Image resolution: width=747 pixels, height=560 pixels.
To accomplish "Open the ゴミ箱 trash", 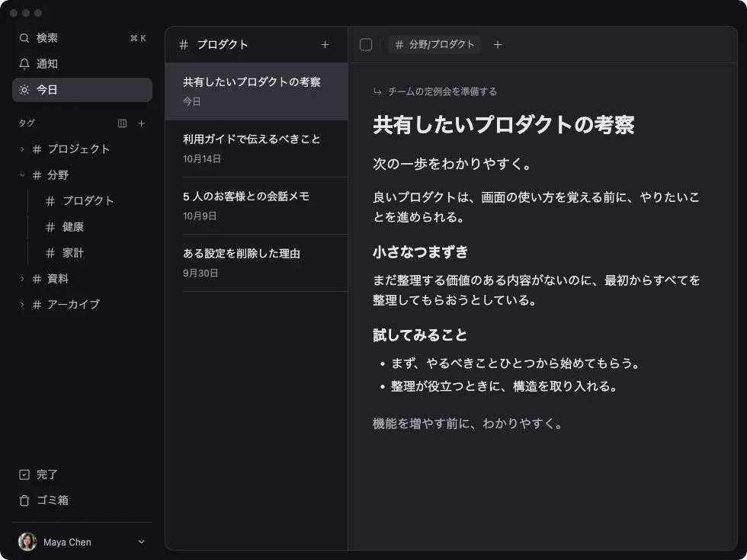I will (82, 500).
